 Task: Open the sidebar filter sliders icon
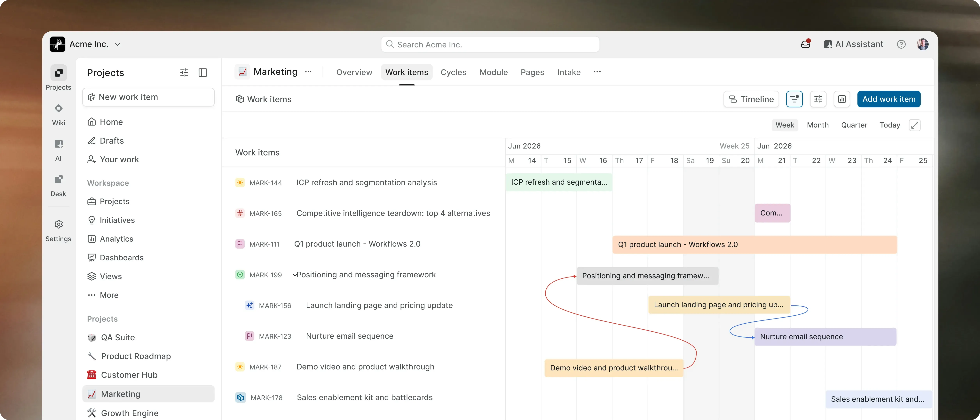point(184,73)
